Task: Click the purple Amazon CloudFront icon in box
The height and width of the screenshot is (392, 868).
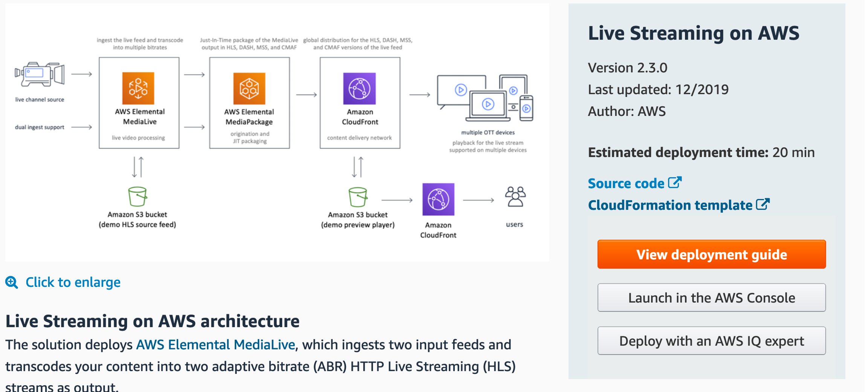Action: coord(359,88)
